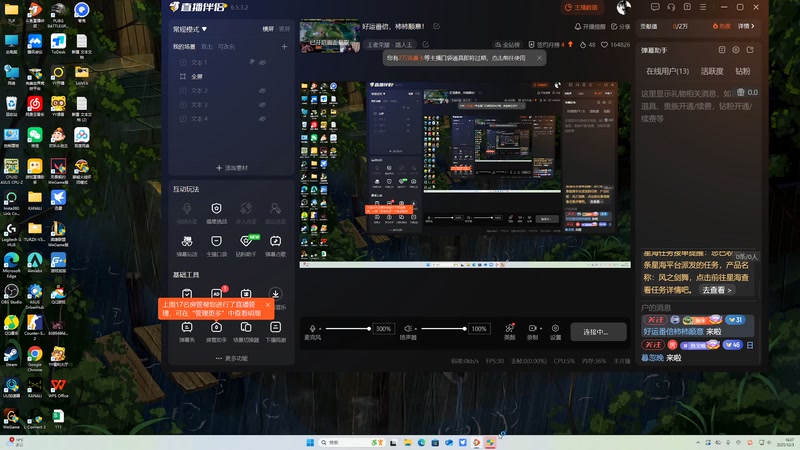
Task: Close the orange room-manager notification
Action: point(267,305)
